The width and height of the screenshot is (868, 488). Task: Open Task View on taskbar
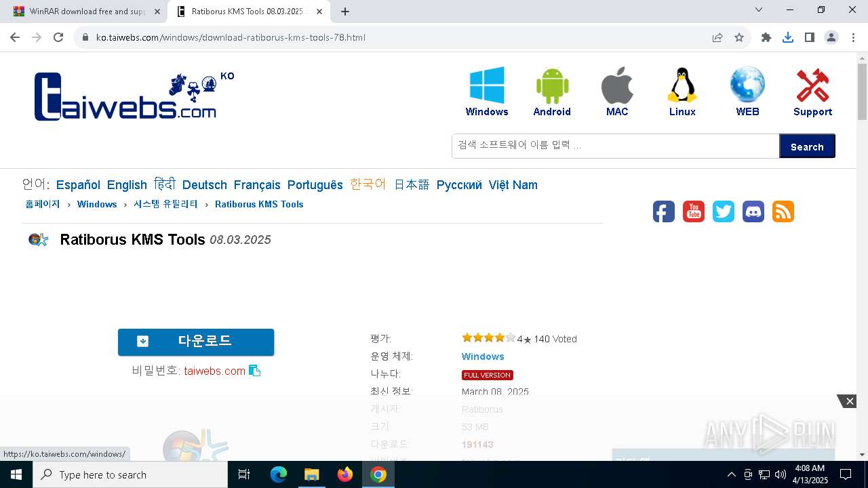244,474
